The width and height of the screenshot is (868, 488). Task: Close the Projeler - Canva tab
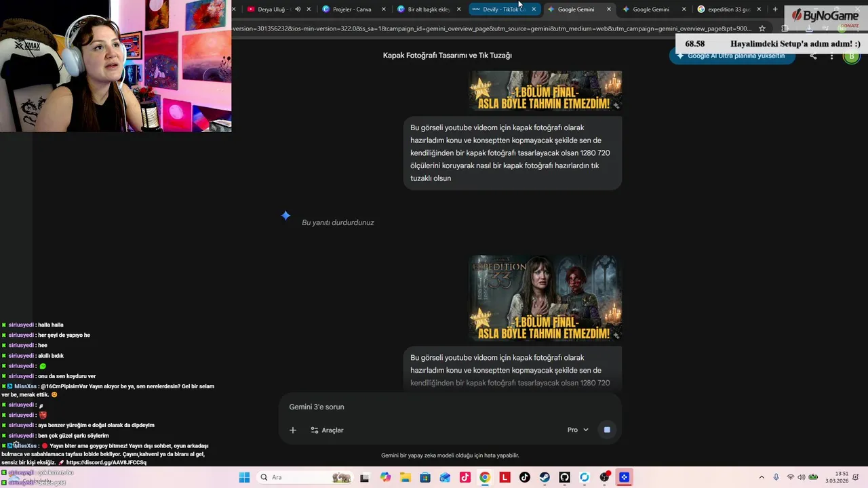384,9
